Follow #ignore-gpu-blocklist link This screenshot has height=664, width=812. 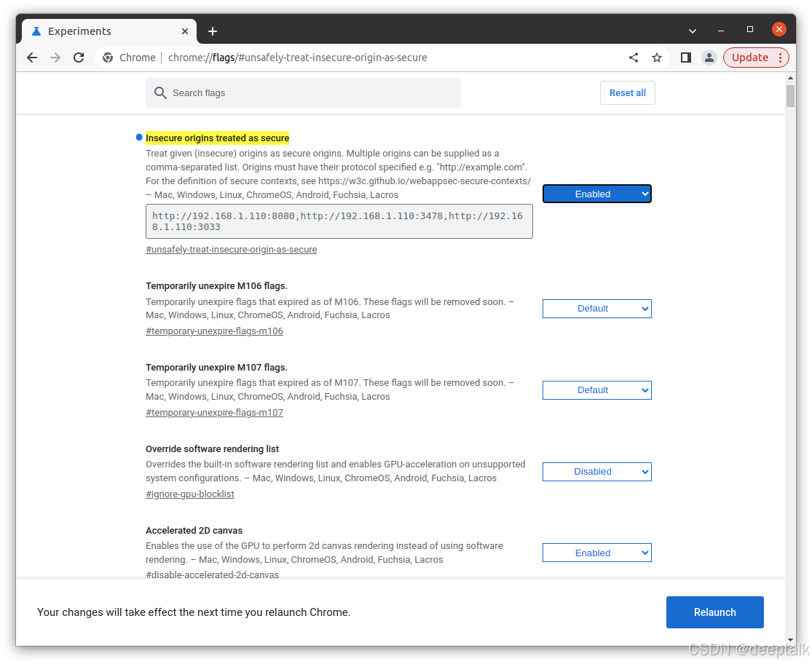[189, 494]
